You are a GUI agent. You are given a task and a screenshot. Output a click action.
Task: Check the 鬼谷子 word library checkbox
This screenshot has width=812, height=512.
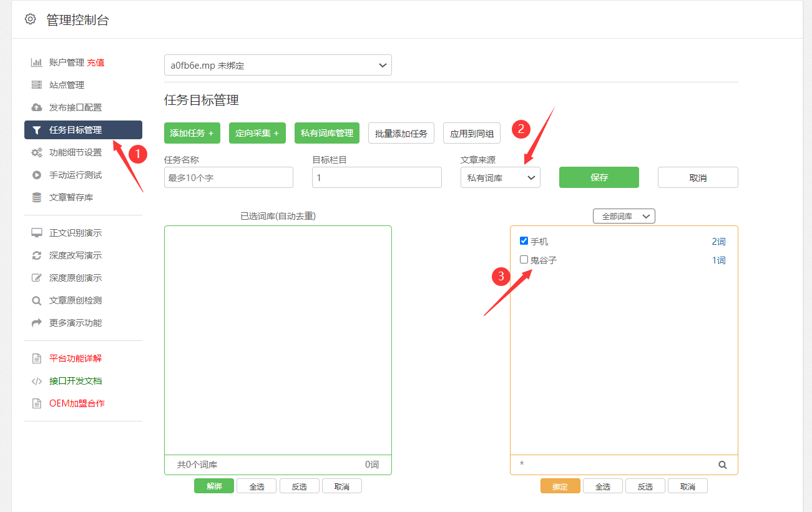pyautogui.click(x=524, y=260)
